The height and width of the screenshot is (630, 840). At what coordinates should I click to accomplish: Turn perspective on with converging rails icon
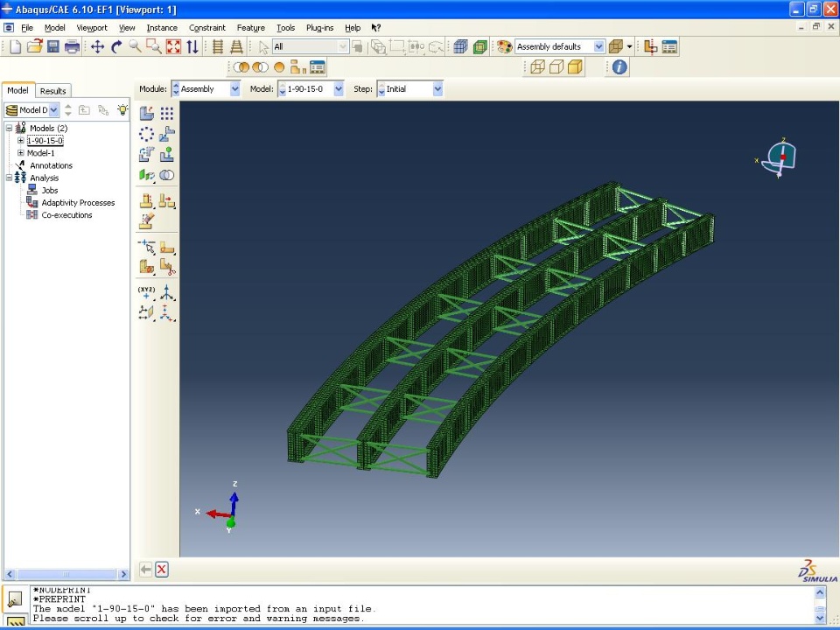point(236,47)
